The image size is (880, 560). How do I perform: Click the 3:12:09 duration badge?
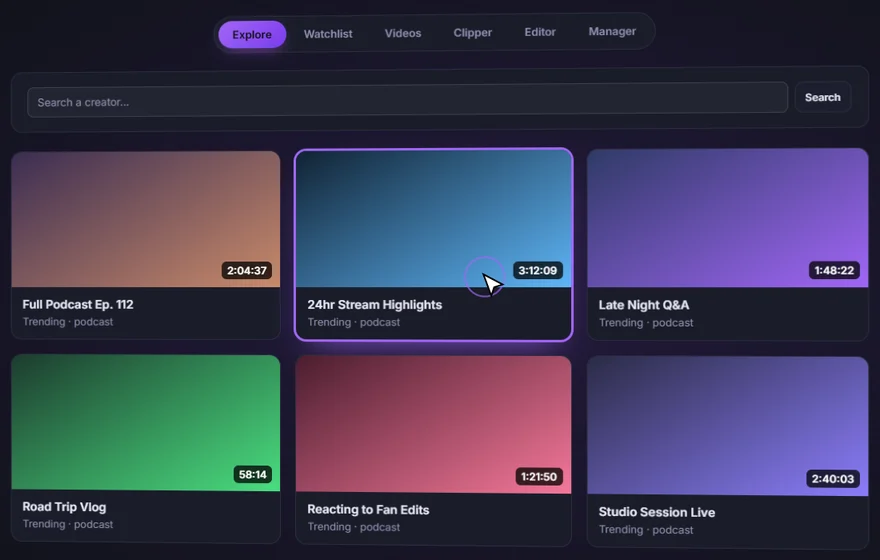pos(538,270)
